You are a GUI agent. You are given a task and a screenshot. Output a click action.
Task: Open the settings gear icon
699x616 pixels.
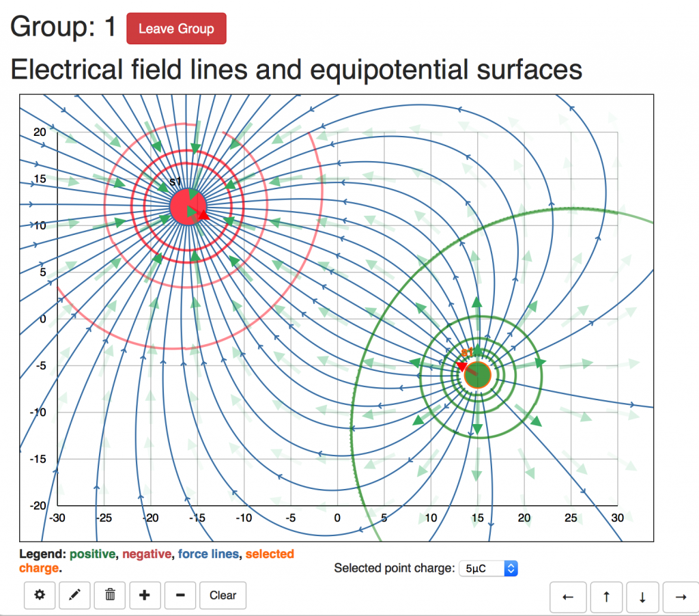coord(40,595)
